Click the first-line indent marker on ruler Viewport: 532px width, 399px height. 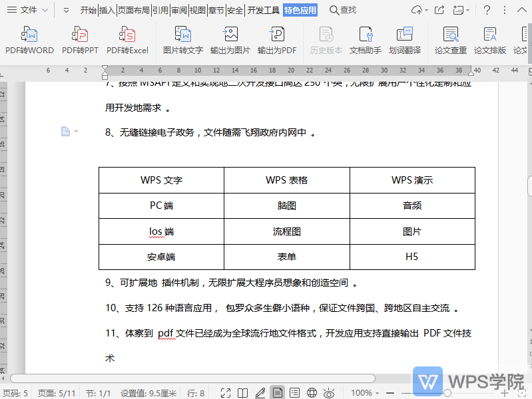(x=105, y=68)
